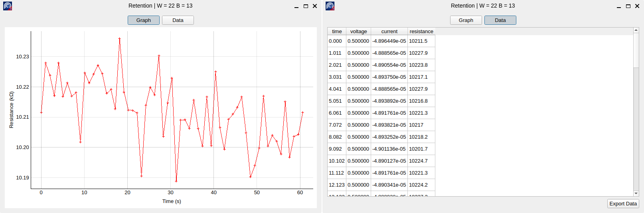Screen dimensions: 644x213
Task: Minimize the right Retention window
Action: (x=619, y=6)
